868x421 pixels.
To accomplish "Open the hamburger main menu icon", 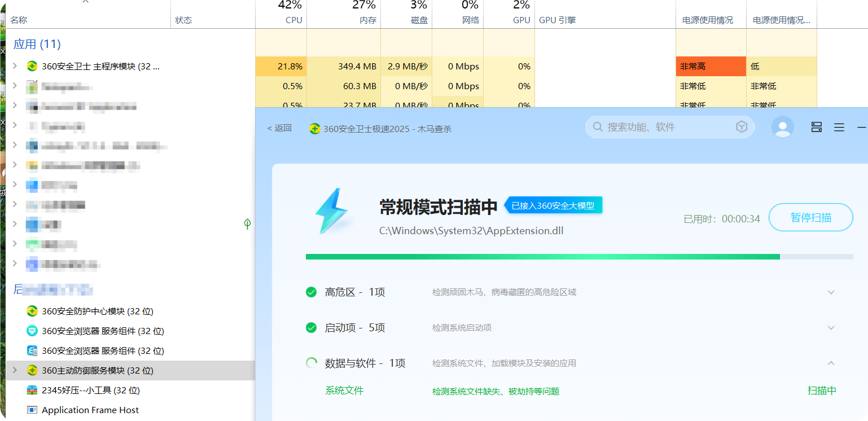I will point(839,127).
